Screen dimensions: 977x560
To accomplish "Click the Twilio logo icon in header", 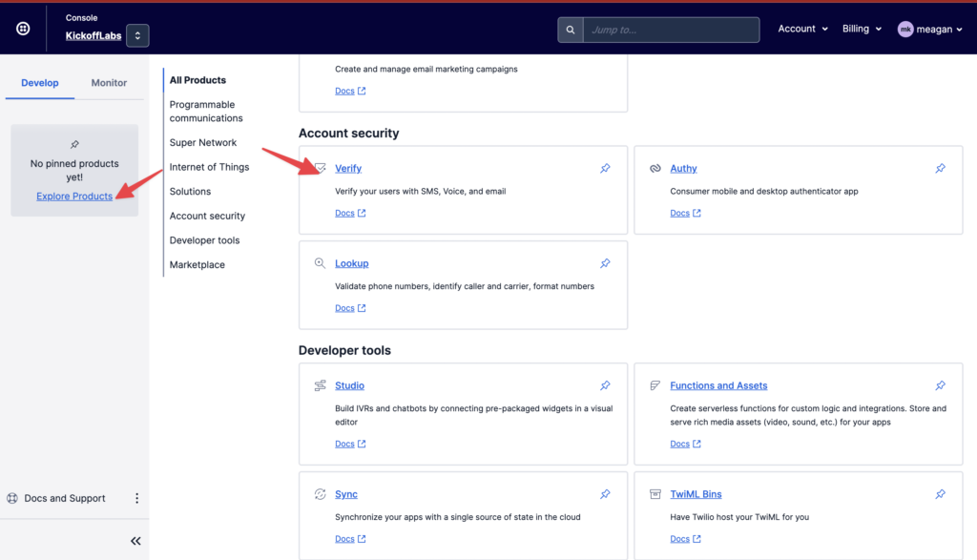I will pyautogui.click(x=23, y=29).
